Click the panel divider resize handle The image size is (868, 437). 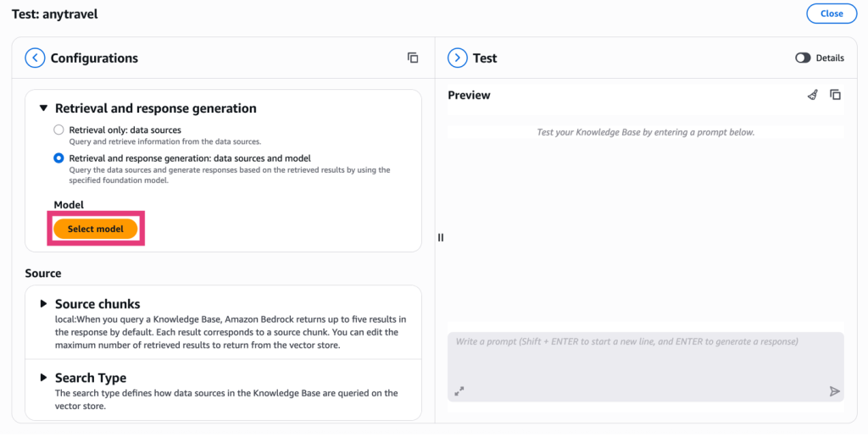441,238
